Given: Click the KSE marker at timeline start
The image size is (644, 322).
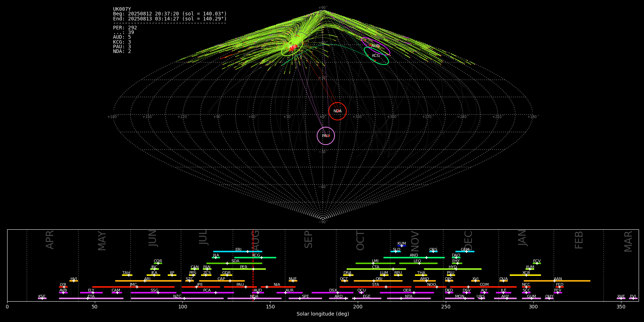Looking at the screenshot, I should pyautogui.click(x=42, y=298).
